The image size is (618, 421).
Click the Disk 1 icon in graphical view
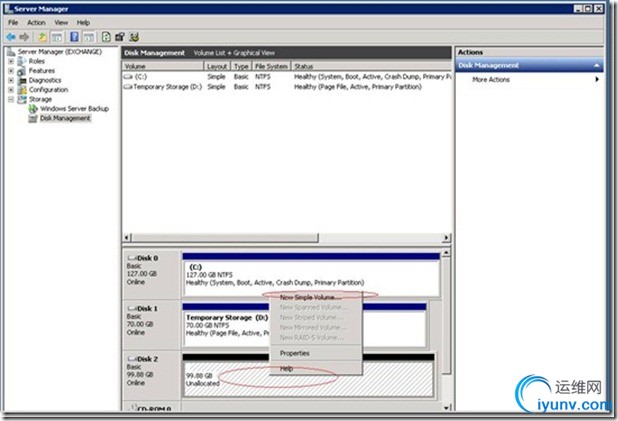[132, 308]
